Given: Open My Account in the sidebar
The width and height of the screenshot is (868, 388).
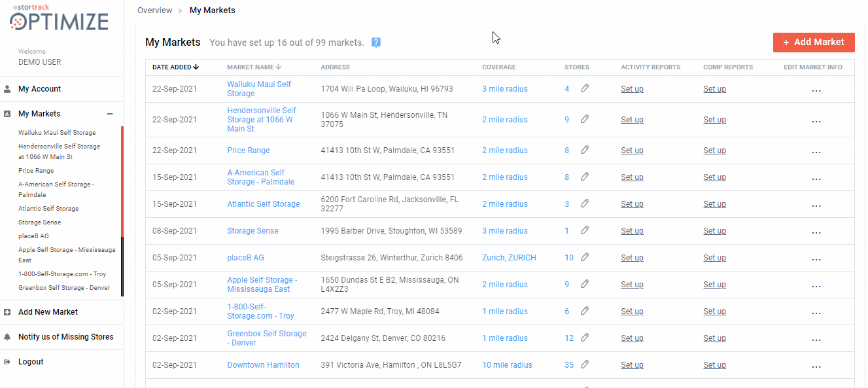Looking at the screenshot, I should [x=39, y=89].
